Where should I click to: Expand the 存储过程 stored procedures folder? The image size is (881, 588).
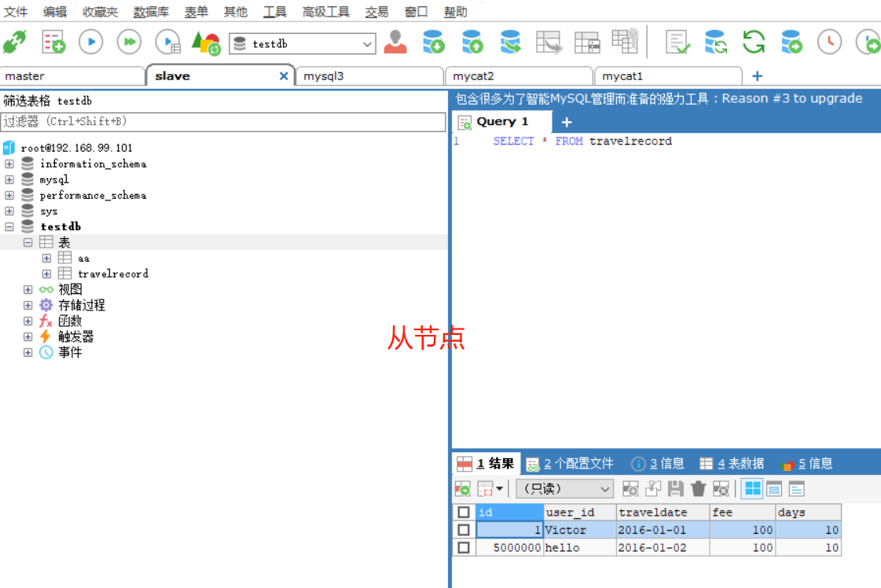pos(28,305)
